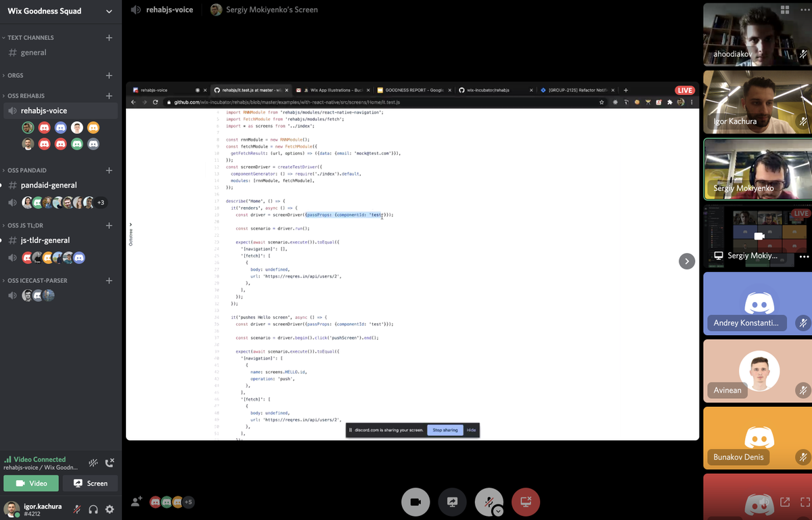Add a channel to ORGS category
812x520 pixels.
pos(109,75)
